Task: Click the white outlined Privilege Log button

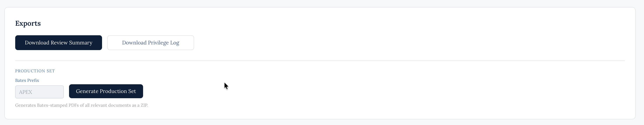Action: [150, 43]
